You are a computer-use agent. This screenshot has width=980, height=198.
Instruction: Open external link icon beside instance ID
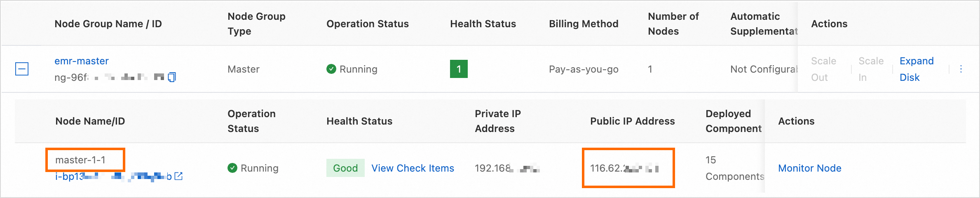pyautogui.click(x=178, y=176)
